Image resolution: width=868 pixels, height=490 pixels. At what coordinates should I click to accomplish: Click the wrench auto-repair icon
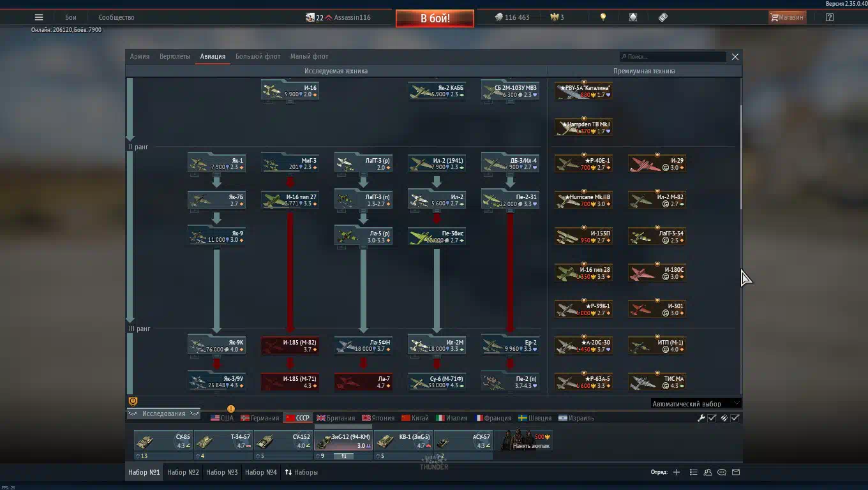pos(701,418)
